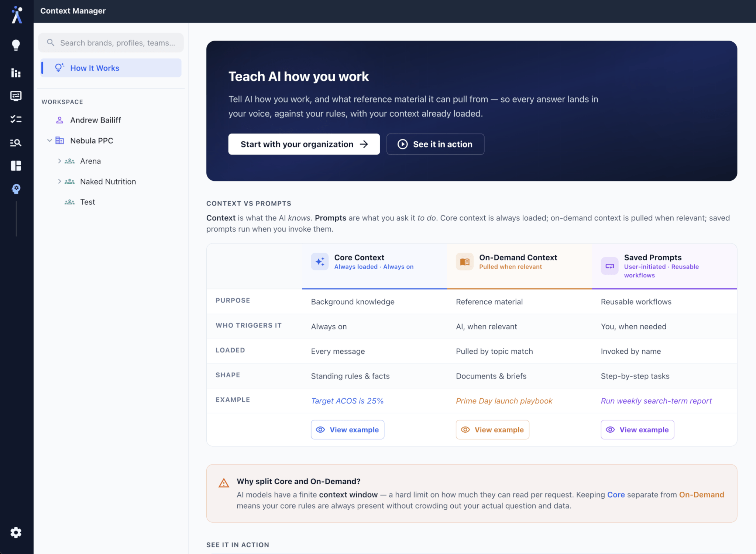Open the checklist tasks sidebar icon
Viewport: 756px width, 554px height.
(x=16, y=119)
